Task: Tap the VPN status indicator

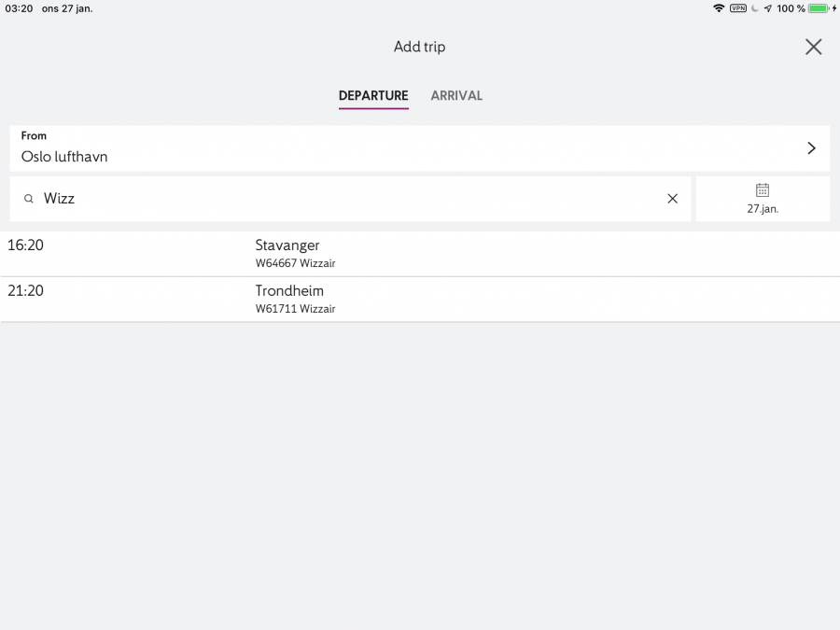Action: pyautogui.click(x=737, y=8)
